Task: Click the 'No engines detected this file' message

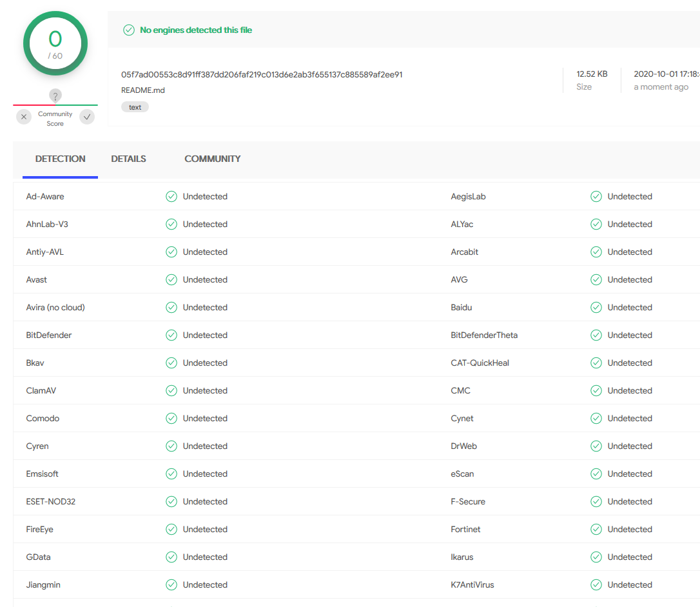Action: (x=196, y=30)
